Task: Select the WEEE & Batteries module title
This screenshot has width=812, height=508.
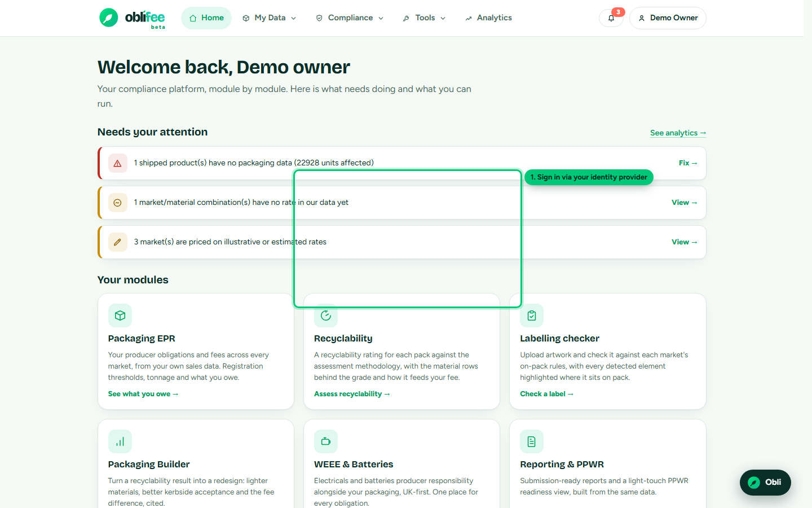Action: click(x=354, y=465)
